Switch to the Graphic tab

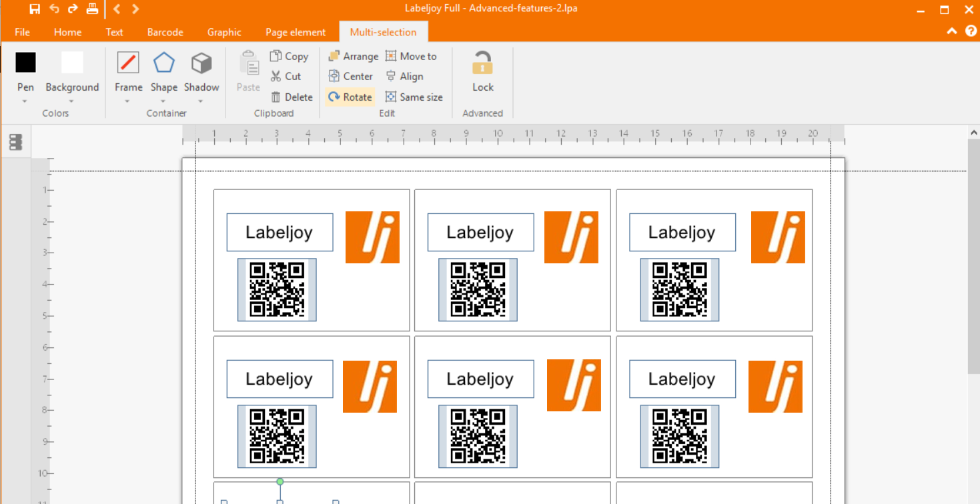coord(224,32)
